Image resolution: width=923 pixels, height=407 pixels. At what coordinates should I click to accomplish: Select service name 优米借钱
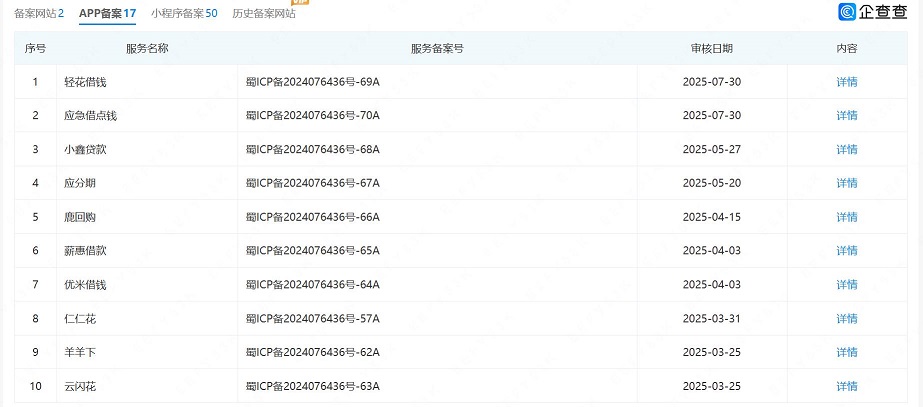85,285
